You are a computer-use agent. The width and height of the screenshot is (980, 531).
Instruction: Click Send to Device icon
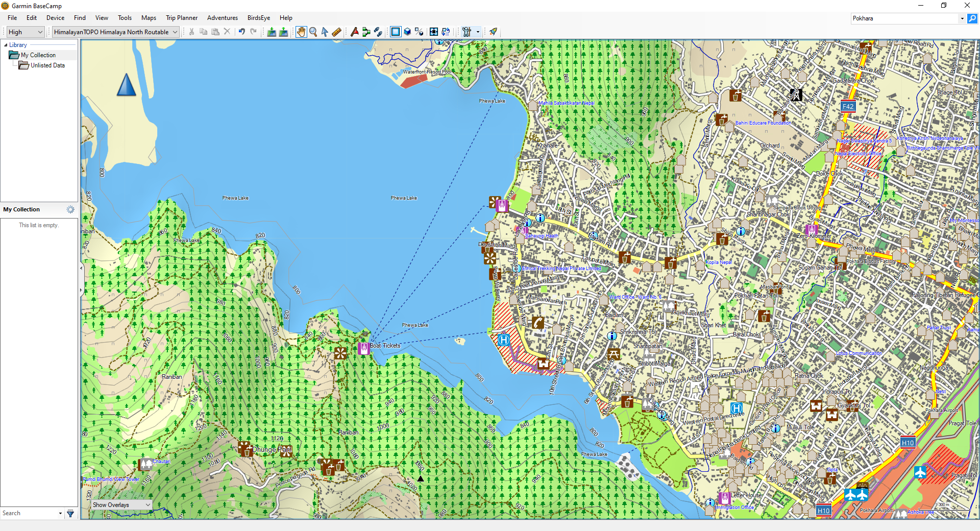(x=272, y=32)
